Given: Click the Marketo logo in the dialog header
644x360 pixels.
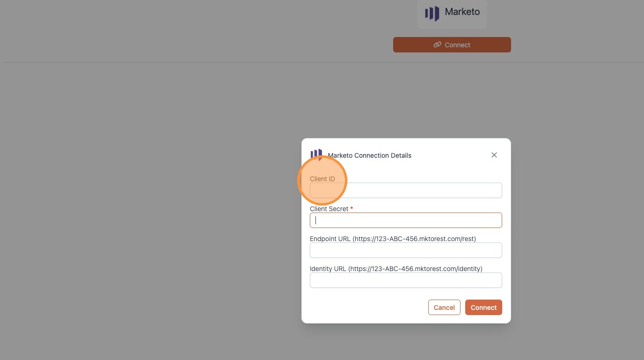Looking at the screenshot, I should 316,155.
